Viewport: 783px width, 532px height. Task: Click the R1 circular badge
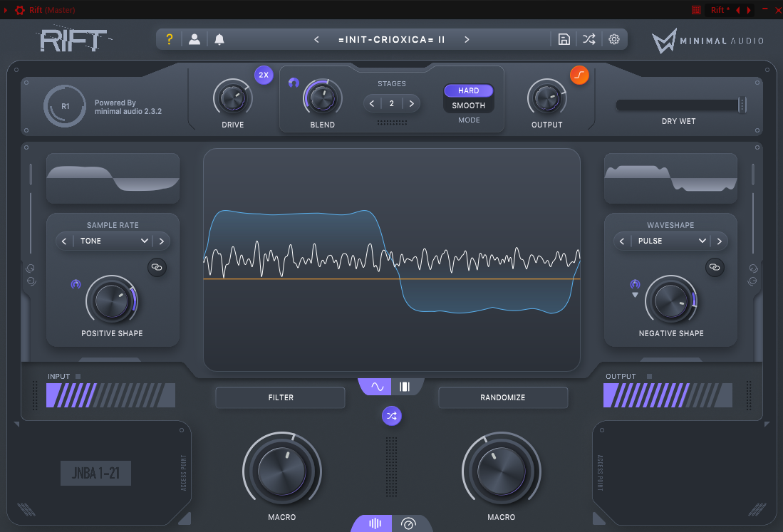(65, 106)
